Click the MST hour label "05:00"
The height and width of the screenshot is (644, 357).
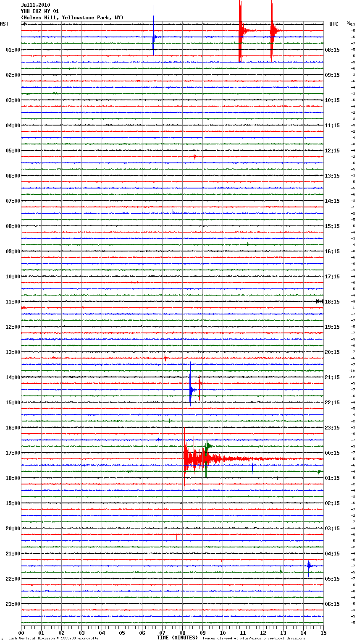(x=13, y=150)
